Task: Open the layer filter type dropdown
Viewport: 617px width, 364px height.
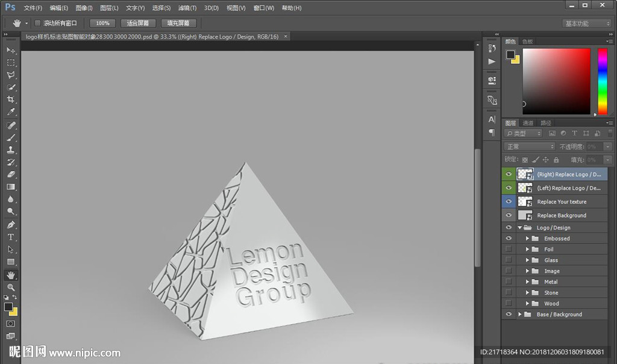Action: (x=524, y=133)
